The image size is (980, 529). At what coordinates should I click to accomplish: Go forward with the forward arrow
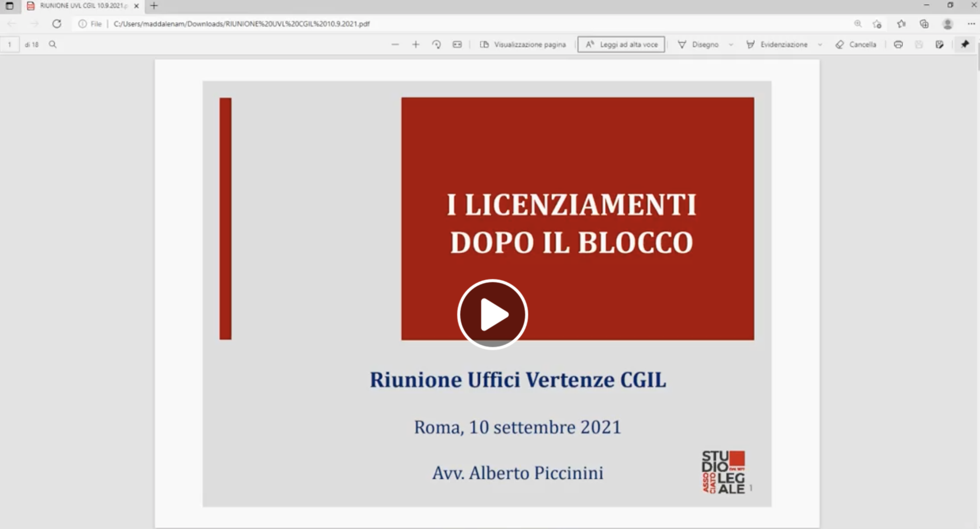(x=35, y=24)
